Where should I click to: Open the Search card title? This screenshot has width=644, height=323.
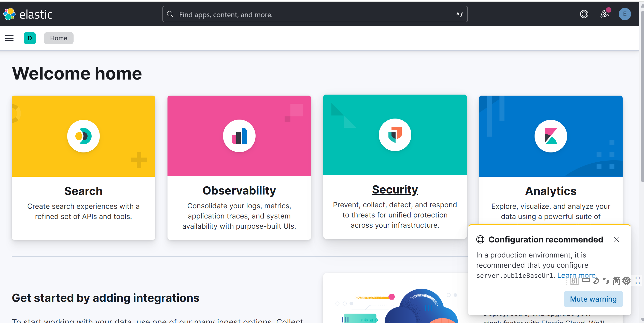pyautogui.click(x=83, y=191)
